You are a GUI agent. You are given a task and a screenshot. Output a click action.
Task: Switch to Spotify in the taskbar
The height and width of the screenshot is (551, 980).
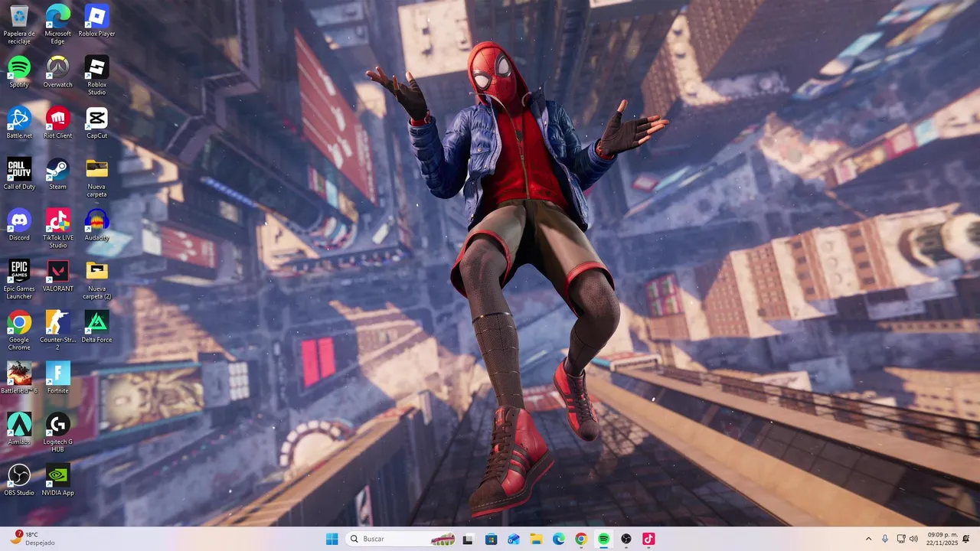603,539
